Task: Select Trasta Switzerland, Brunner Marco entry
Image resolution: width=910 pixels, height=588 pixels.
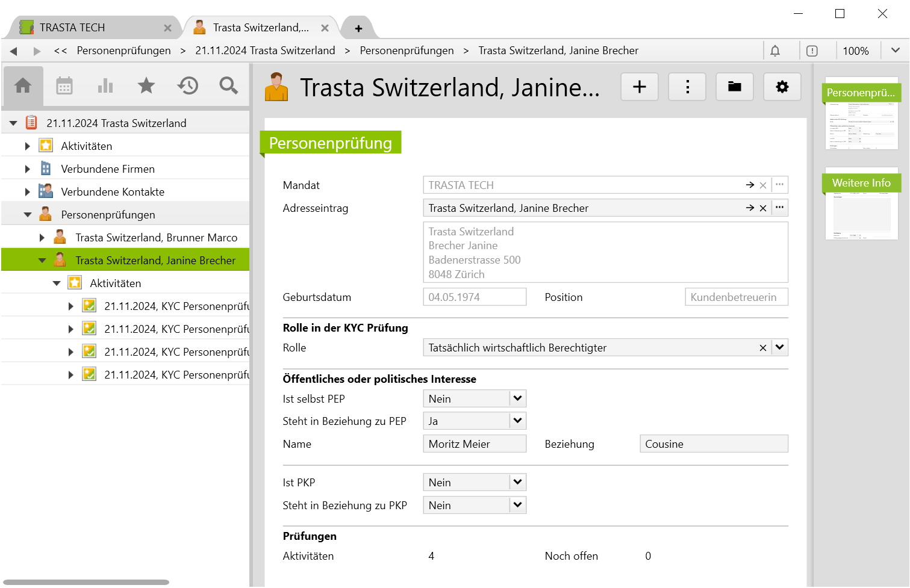Action: (x=156, y=238)
